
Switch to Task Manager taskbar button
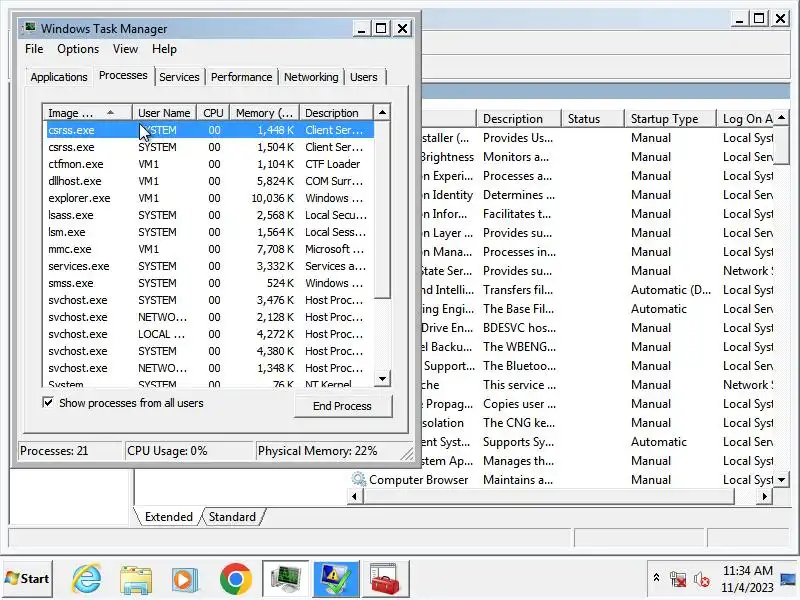click(285, 579)
